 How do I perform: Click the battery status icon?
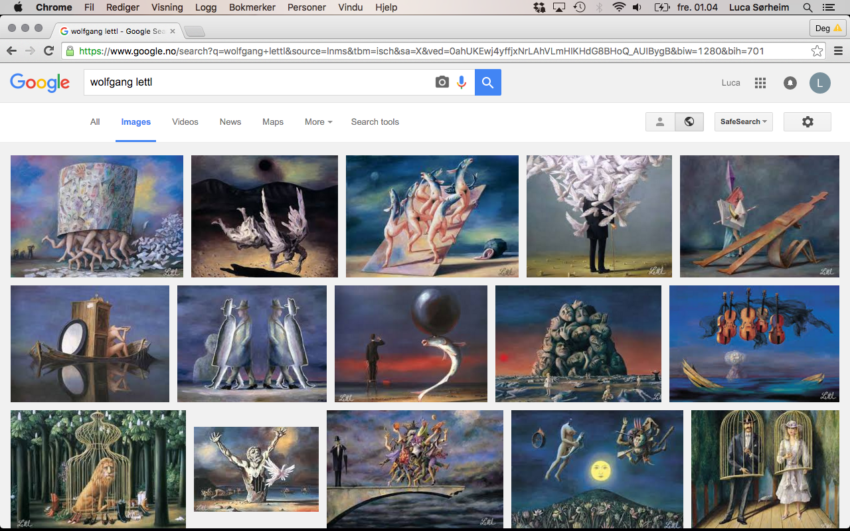pos(661,7)
